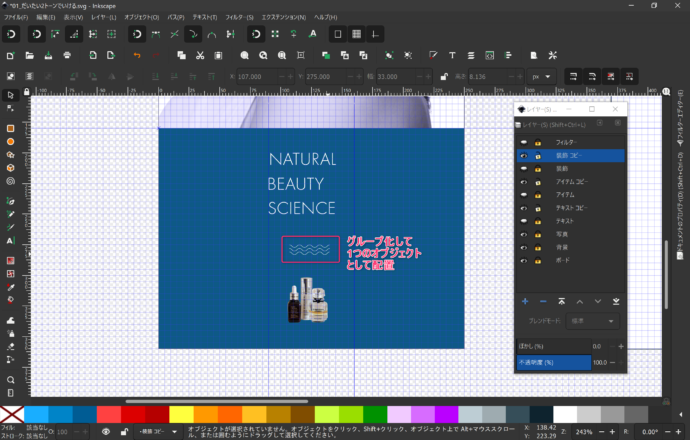The width and height of the screenshot is (690, 440).
Task: Select the Zoom magnifier tool in toolbox
Action: pyautogui.click(x=11, y=380)
